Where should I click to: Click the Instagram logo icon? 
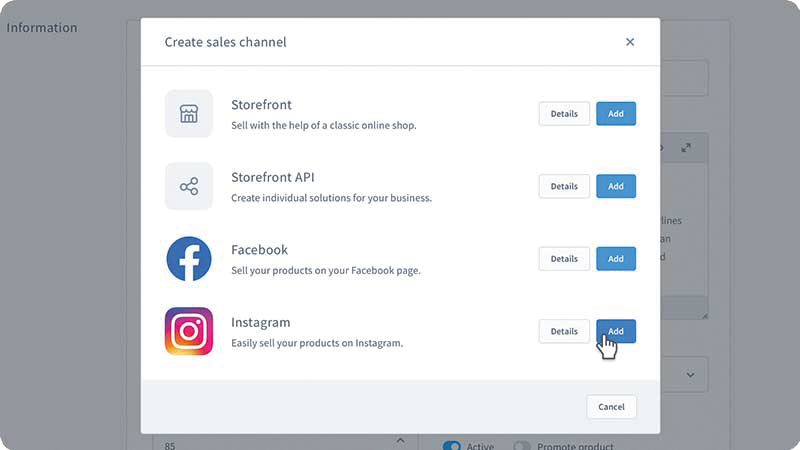[x=188, y=331]
